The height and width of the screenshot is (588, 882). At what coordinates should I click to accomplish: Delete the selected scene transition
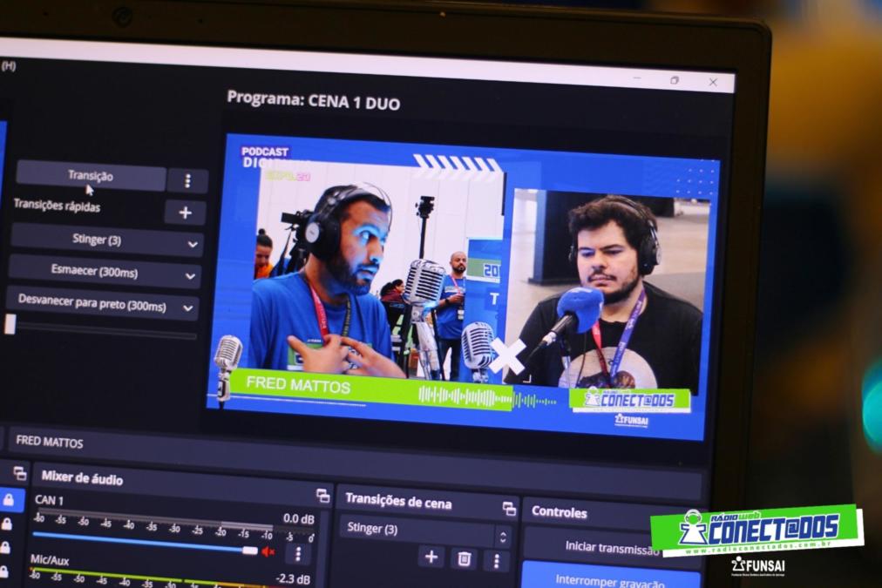pyautogui.click(x=464, y=558)
